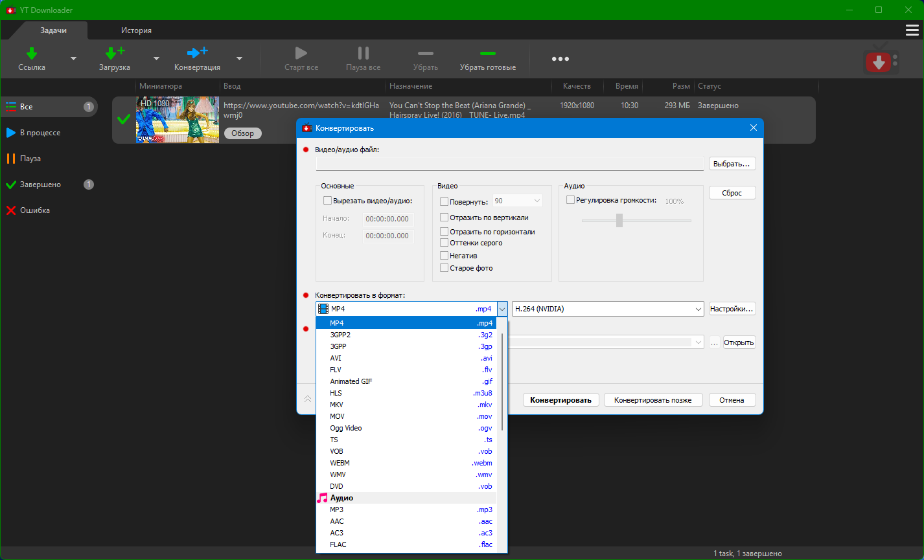Click the Конвертировать позже button

pos(653,400)
